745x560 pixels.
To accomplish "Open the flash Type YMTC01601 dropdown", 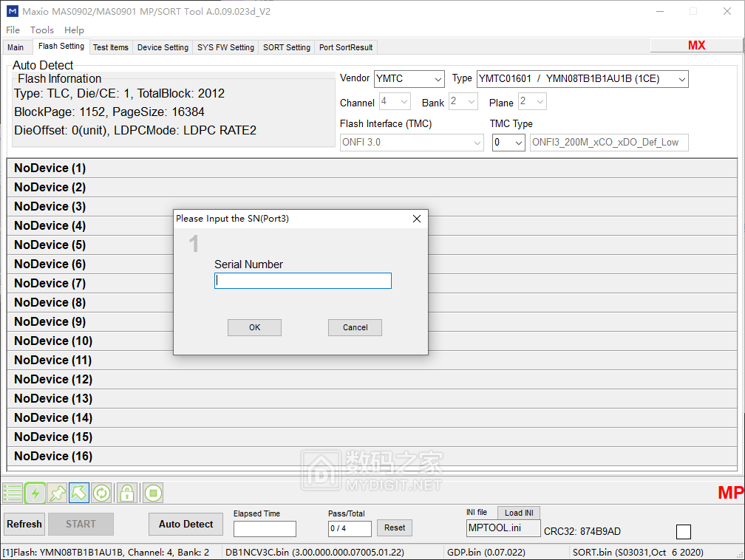I will (582, 79).
